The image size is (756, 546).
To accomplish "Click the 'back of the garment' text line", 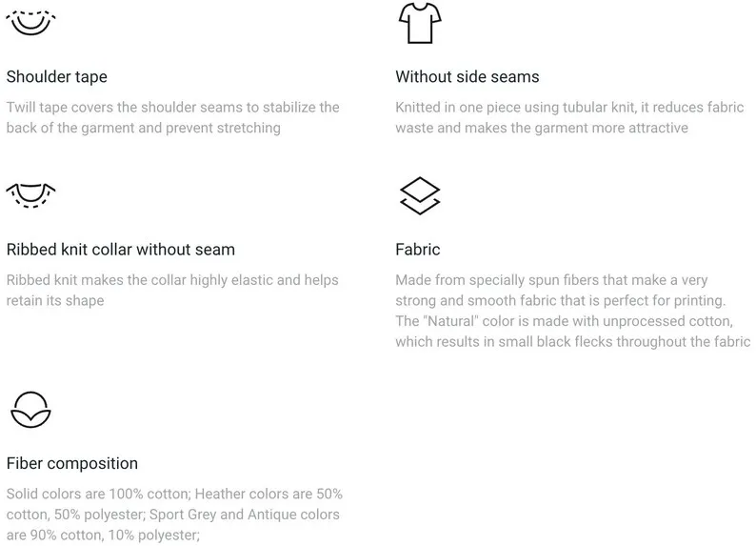I will click(143, 128).
